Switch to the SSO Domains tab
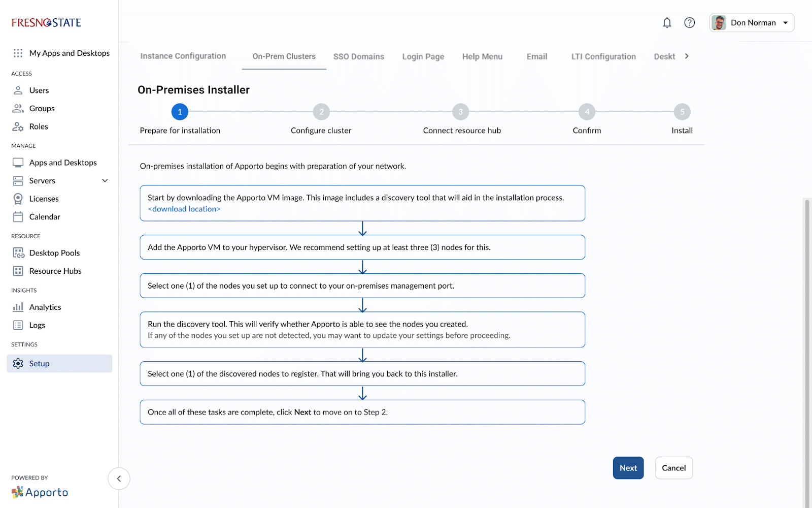 (358, 56)
